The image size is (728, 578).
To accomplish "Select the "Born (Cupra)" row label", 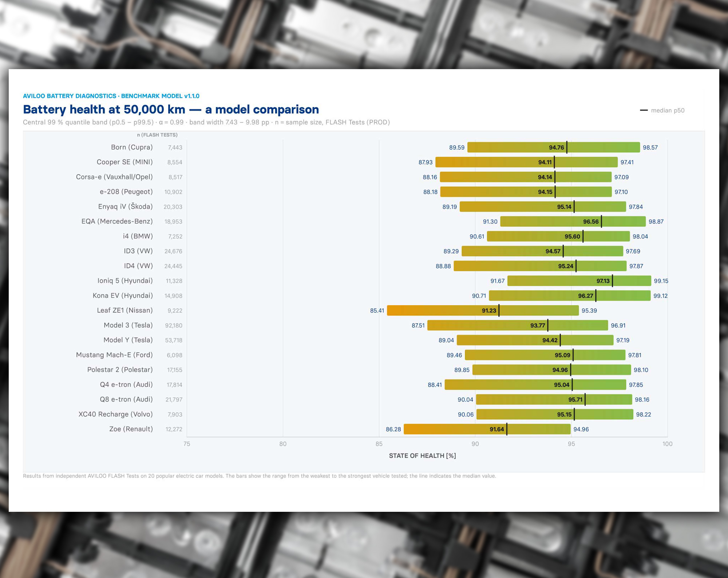I will click(132, 147).
